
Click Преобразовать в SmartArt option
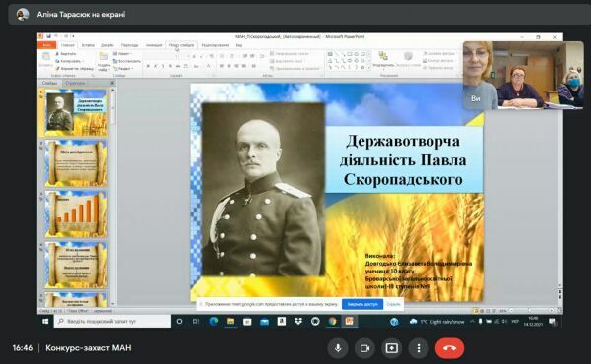click(295, 69)
